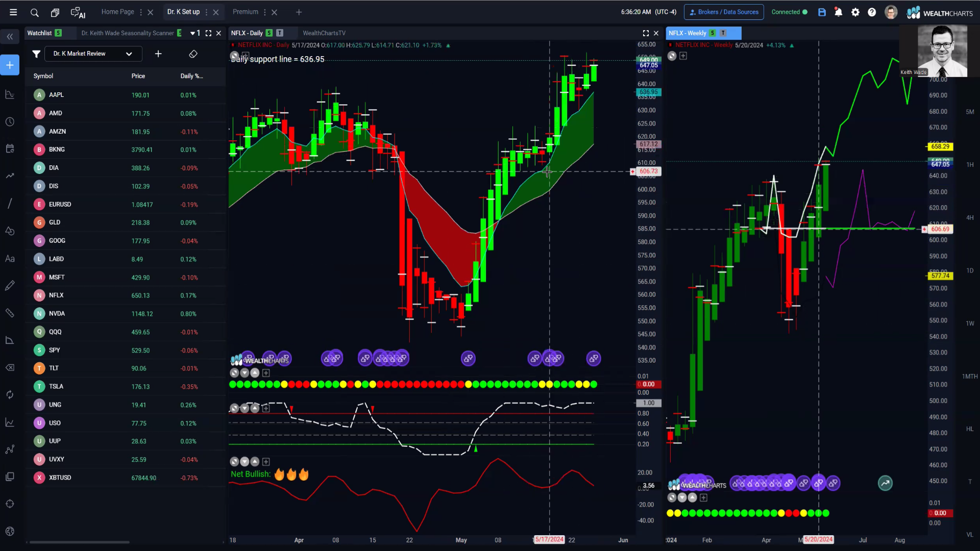Open the clock icon in left sidebar
The height and width of the screenshot is (551, 980).
point(10,122)
